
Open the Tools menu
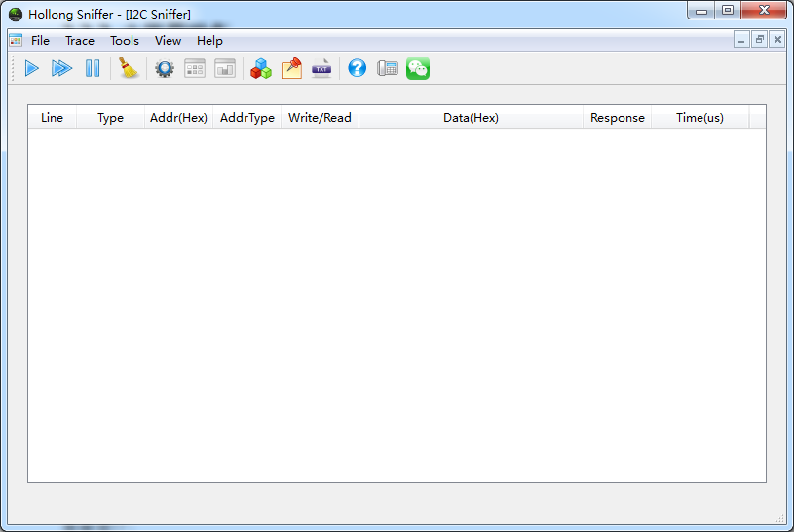pyautogui.click(x=125, y=41)
